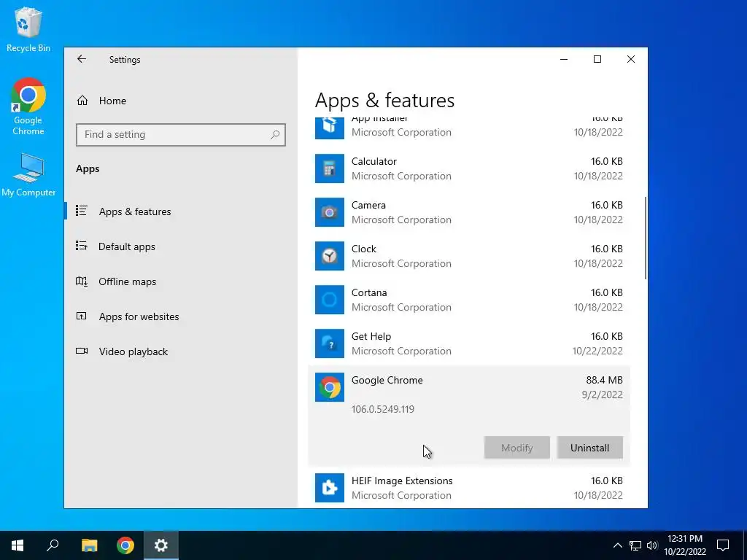Show hidden system tray icons
Screen dimensions: 747x560
point(617,545)
